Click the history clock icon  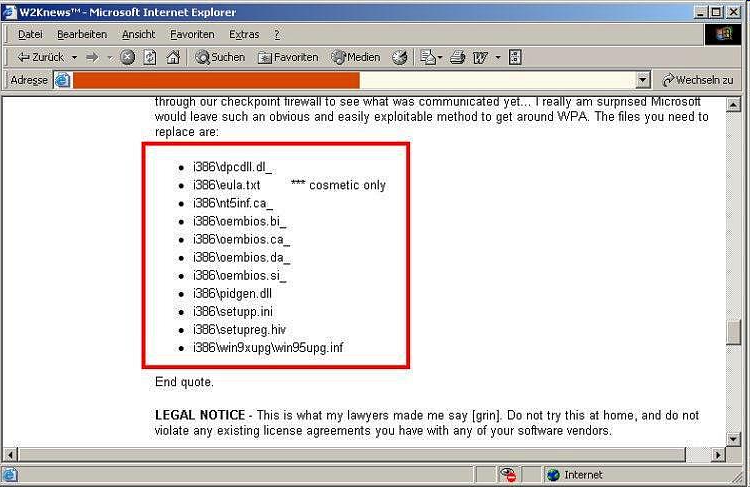point(399,57)
